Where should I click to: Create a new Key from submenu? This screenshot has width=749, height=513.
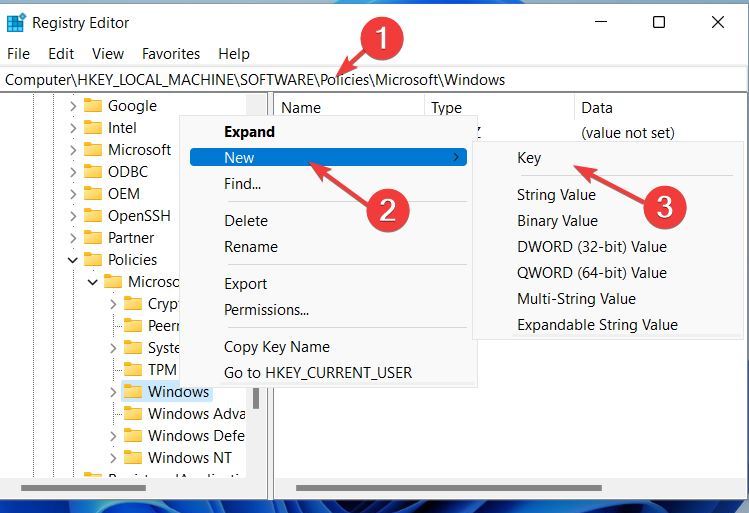point(608,158)
